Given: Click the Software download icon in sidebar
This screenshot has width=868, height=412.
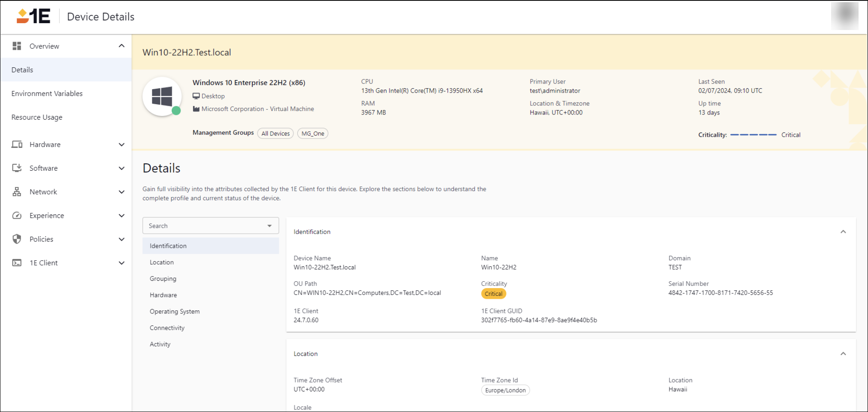Looking at the screenshot, I should (17, 168).
